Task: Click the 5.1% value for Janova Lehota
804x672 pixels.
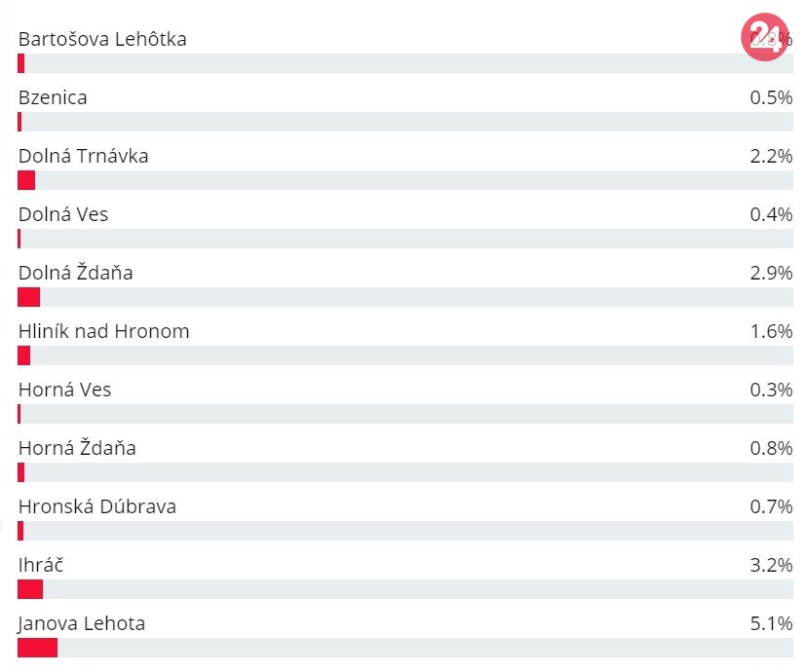Action: coord(771,623)
